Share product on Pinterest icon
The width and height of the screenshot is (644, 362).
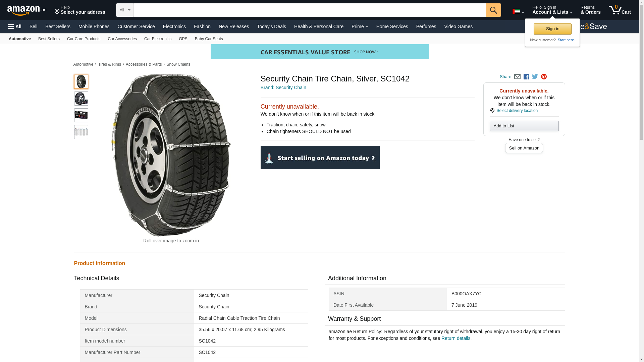544,77
